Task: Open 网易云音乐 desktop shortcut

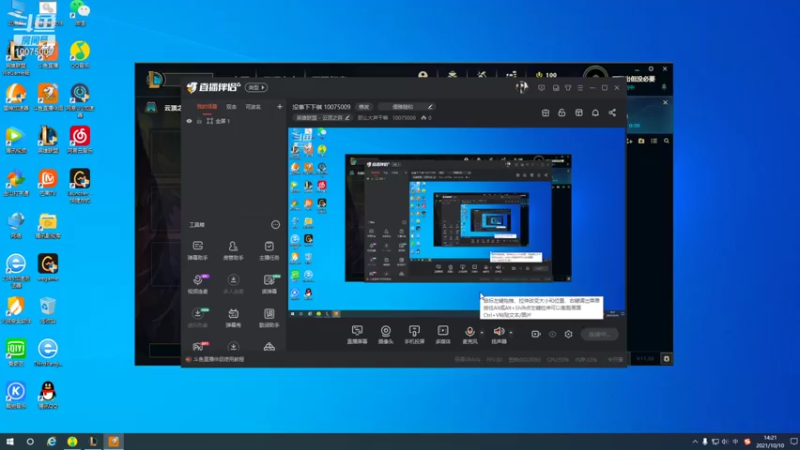Action: click(80, 139)
